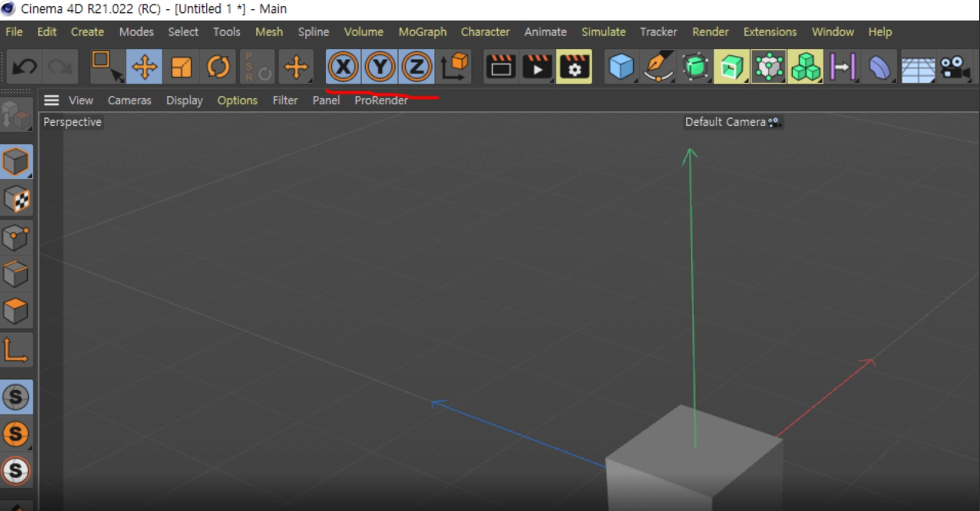The width and height of the screenshot is (980, 511).
Task: Open the Animate menu
Action: pyautogui.click(x=545, y=32)
